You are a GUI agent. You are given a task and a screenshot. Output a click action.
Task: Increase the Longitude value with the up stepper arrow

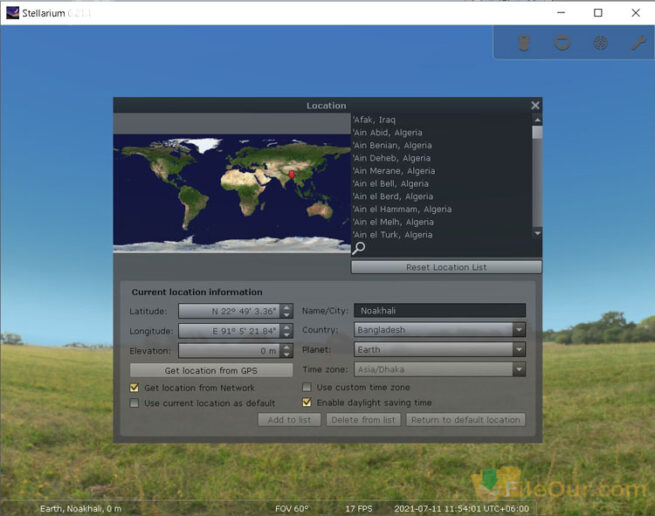[x=287, y=327]
